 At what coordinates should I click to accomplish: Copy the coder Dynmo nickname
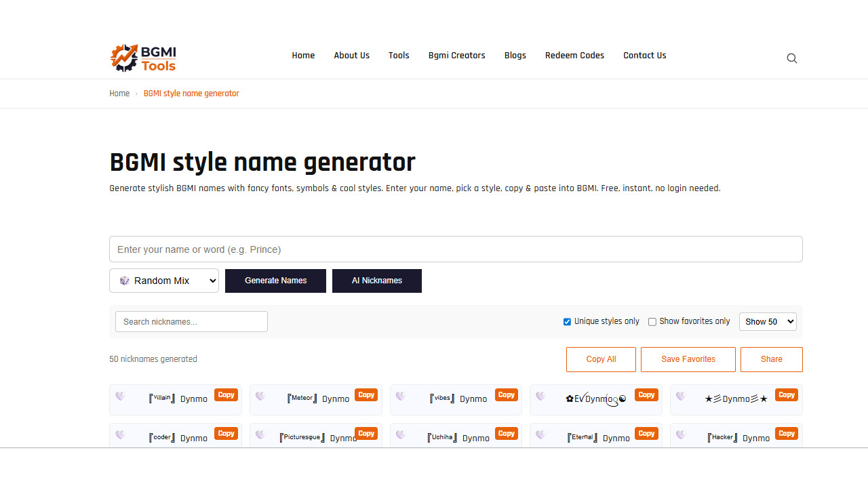(x=226, y=434)
